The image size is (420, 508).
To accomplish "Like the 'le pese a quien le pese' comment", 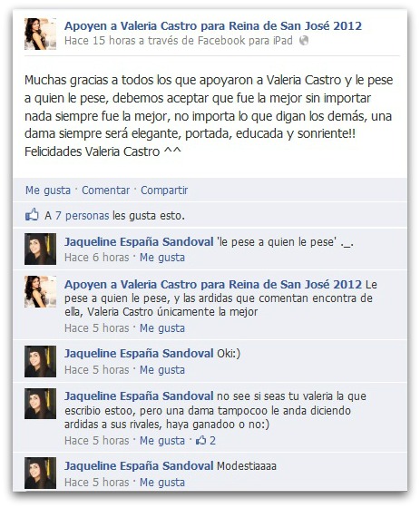I will click(162, 258).
